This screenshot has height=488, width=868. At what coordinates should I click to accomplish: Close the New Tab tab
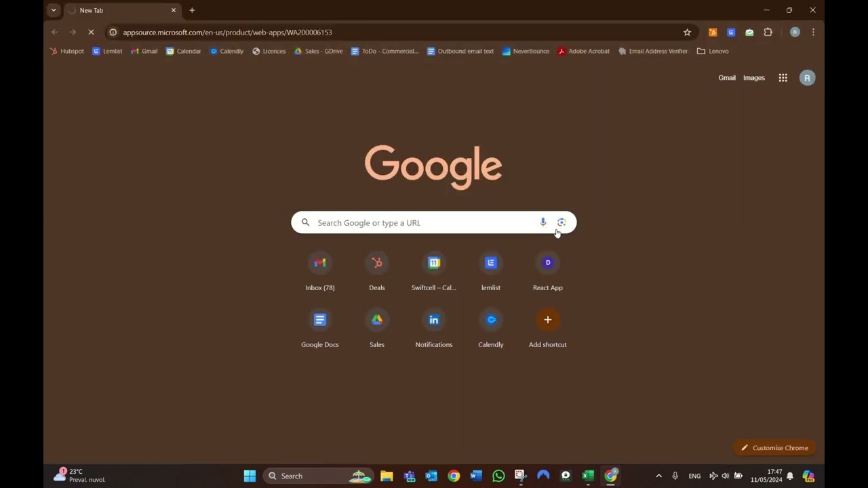[174, 10]
